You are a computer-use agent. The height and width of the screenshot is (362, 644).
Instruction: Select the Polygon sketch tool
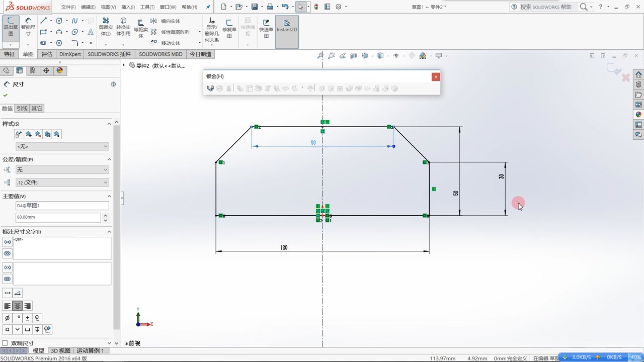click(x=59, y=43)
